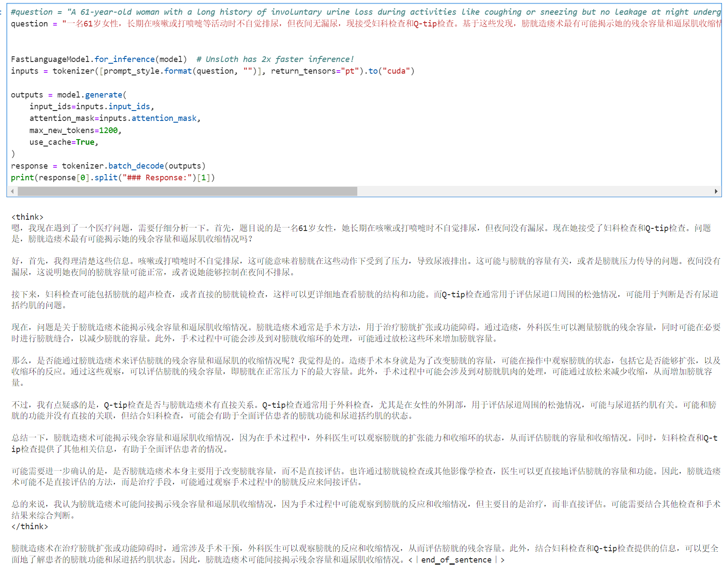Viewport: 728px width, 566px height.
Task: Click the output paragraph starting "好，首先"
Action: pyautogui.click(x=366, y=266)
